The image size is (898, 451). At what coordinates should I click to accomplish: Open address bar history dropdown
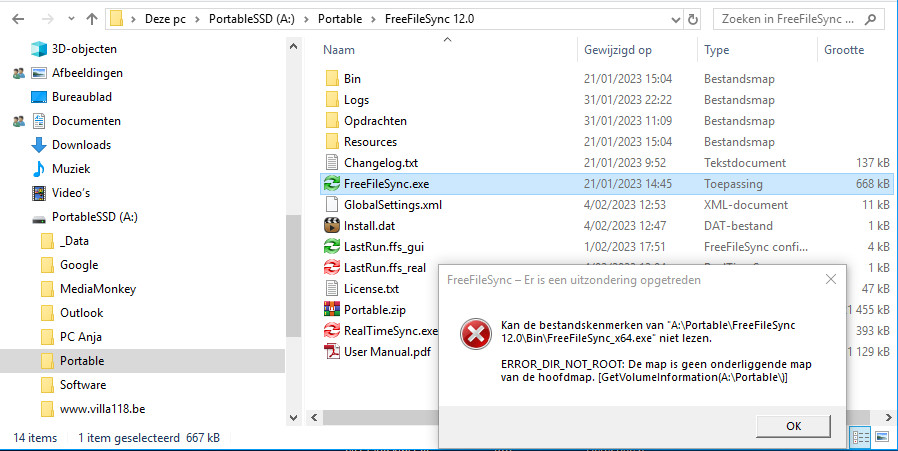click(x=676, y=19)
